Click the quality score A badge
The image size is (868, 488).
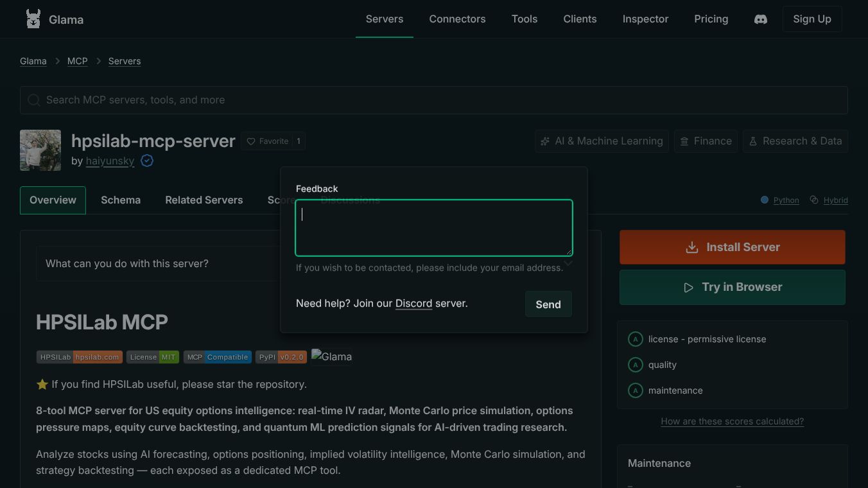(x=636, y=365)
